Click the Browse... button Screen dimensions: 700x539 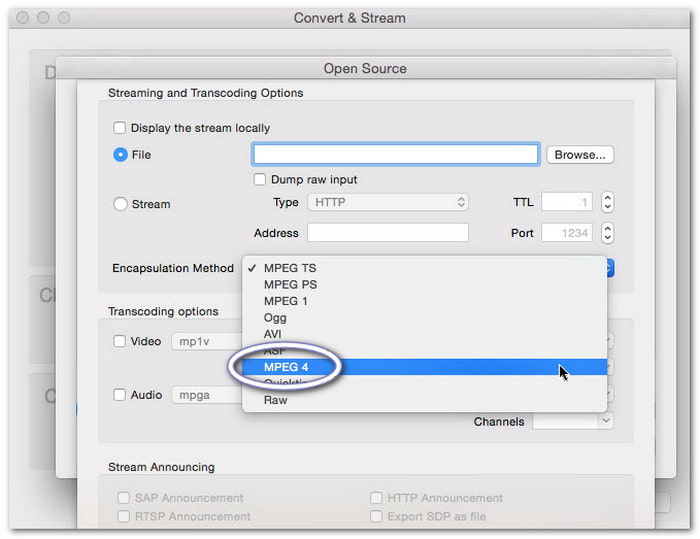pyautogui.click(x=580, y=155)
